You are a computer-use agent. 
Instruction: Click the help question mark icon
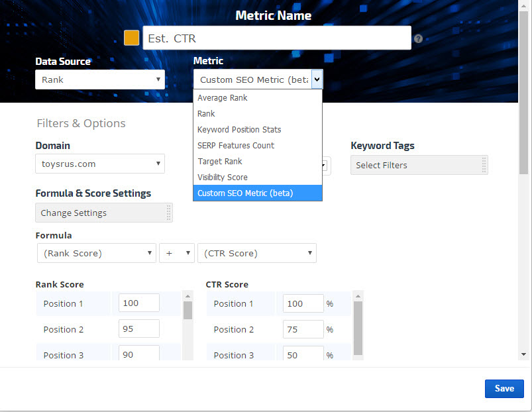tap(418, 39)
